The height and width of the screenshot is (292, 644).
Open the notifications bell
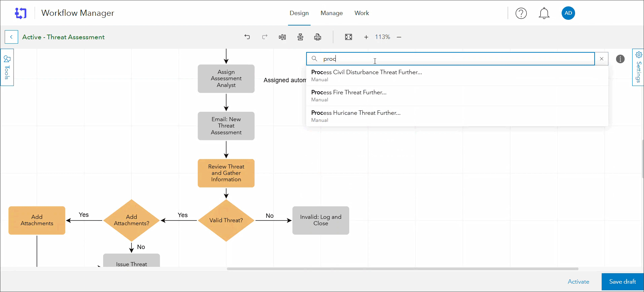tap(544, 13)
